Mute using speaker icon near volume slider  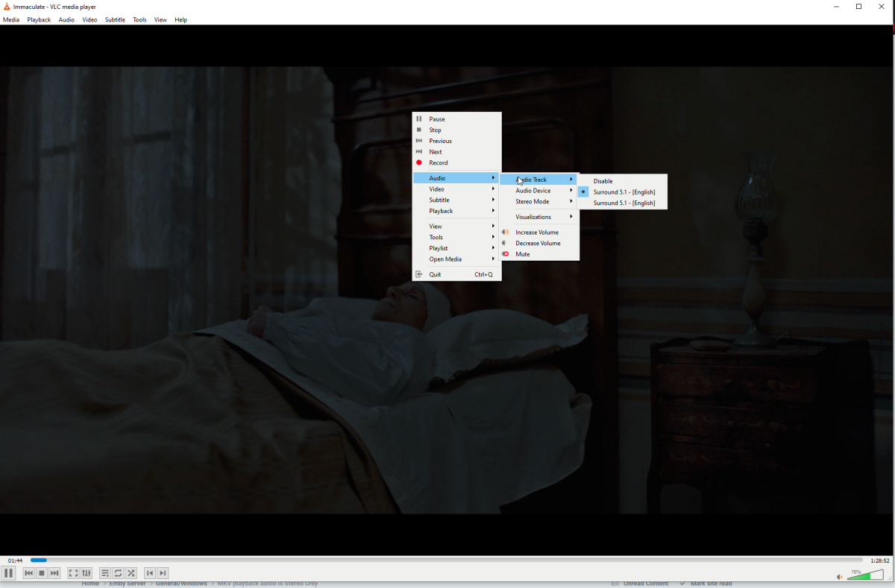(840, 576)
